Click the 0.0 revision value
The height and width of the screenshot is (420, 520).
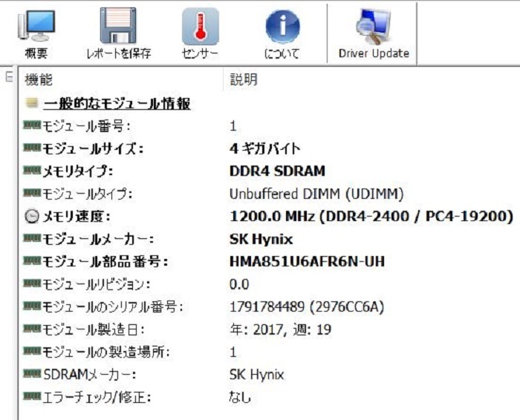(239, 284)
